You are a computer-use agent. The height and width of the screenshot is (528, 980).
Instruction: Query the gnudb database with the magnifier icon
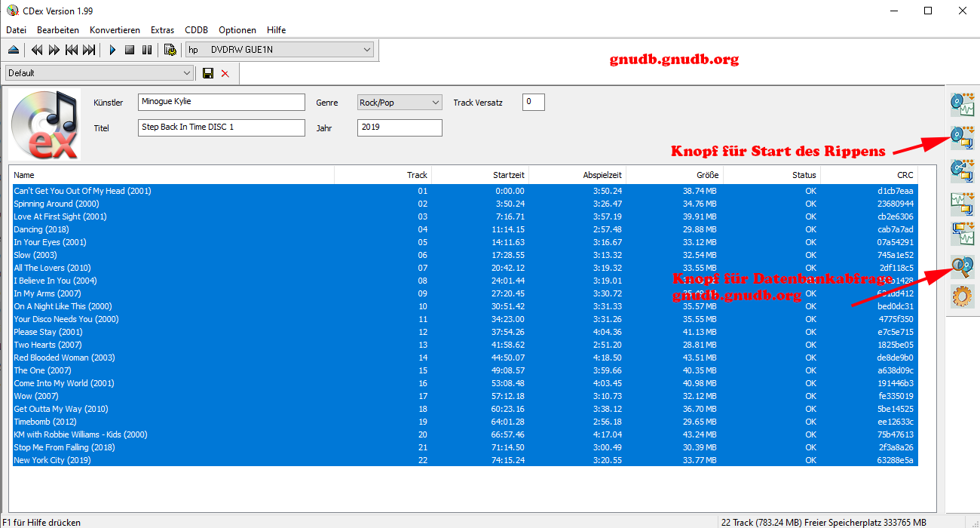point(963,266)
